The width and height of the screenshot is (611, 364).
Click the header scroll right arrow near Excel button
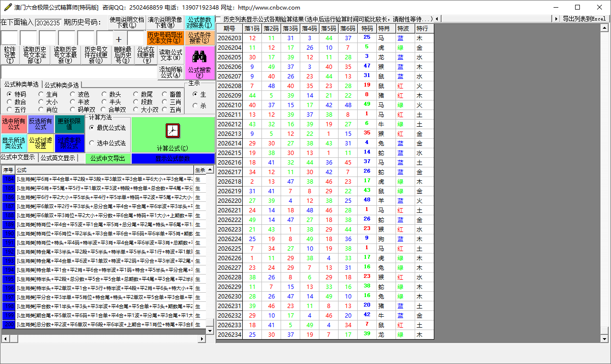[556, 19]
